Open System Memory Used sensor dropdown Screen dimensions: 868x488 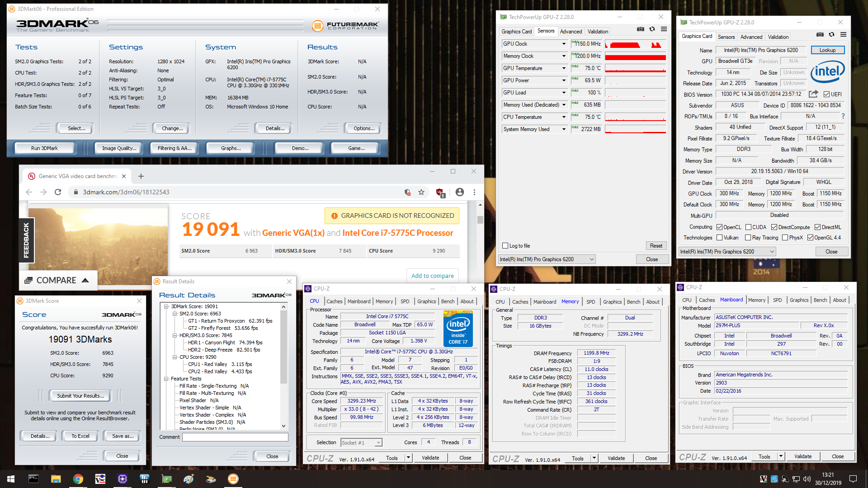[x=564, y=129]
